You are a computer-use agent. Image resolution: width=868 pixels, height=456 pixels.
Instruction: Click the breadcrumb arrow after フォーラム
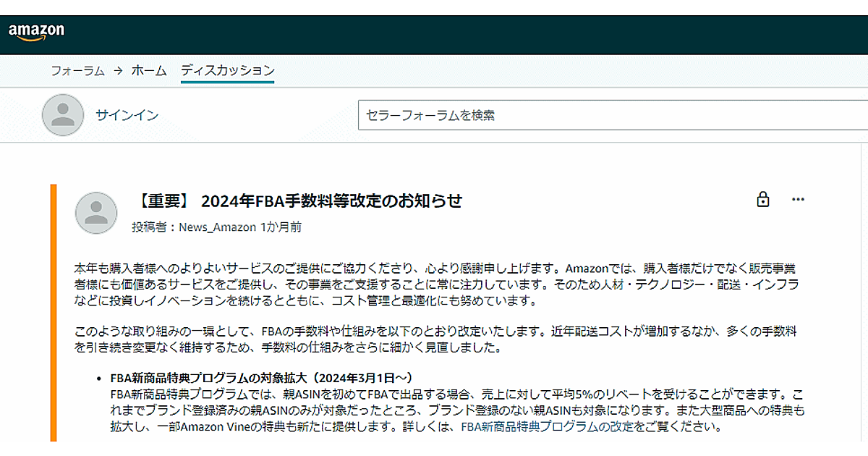tap(118, 71)
